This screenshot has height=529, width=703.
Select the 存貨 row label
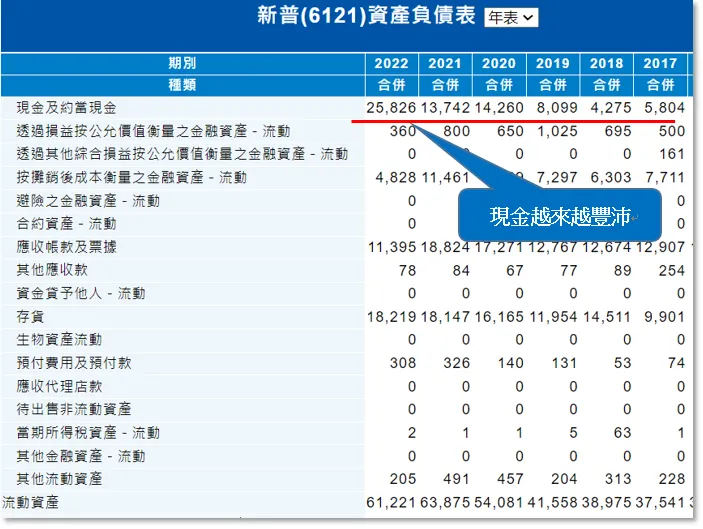pyautogui.click(x=30, y=317)
